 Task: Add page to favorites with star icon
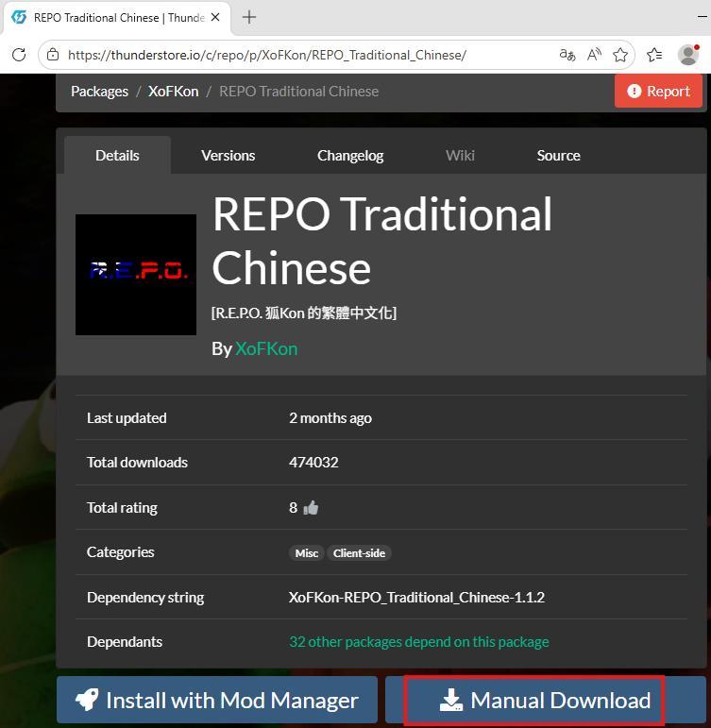620,55
